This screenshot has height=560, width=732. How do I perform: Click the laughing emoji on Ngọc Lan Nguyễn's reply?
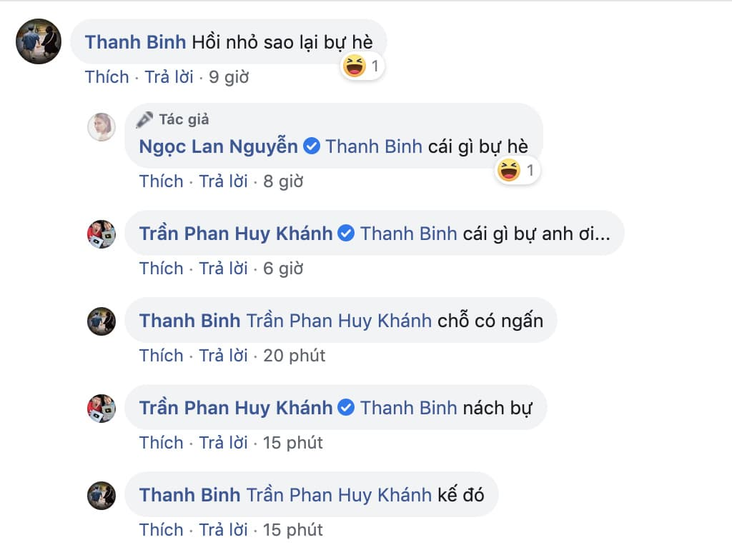point(509,170)
